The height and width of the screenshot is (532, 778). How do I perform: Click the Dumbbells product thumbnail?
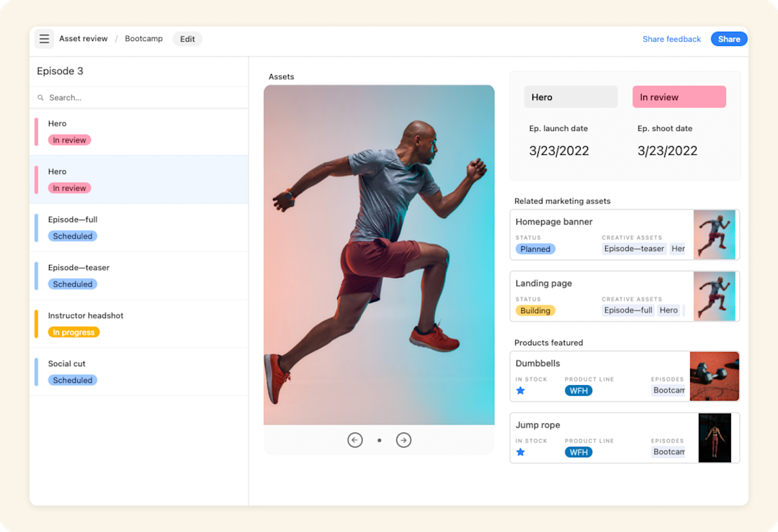pos(716,376)
